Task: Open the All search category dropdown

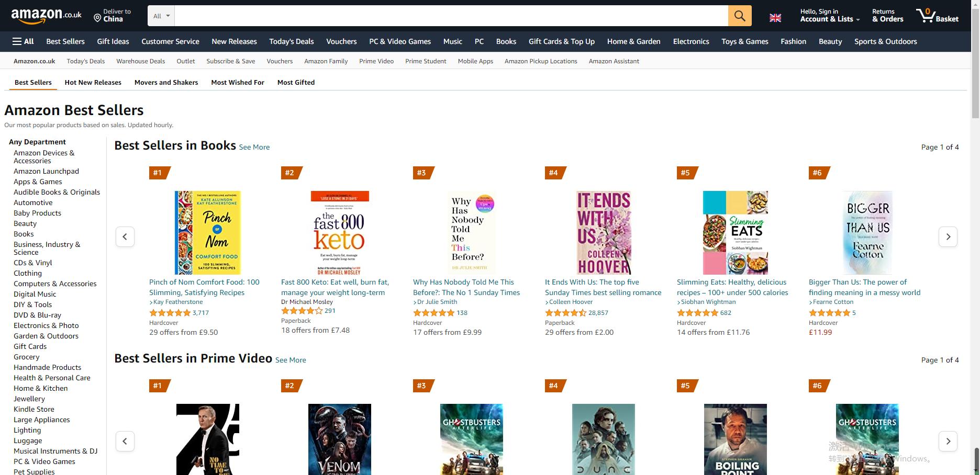Action: tap(161, 16)
